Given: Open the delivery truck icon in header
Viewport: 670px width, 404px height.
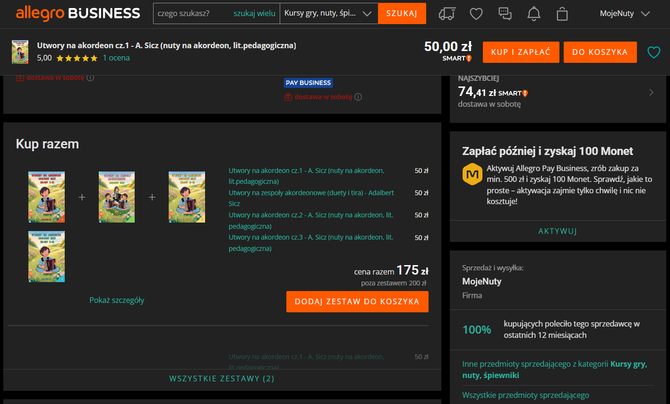Looking at the screenshot, I should tap(447, 14).
